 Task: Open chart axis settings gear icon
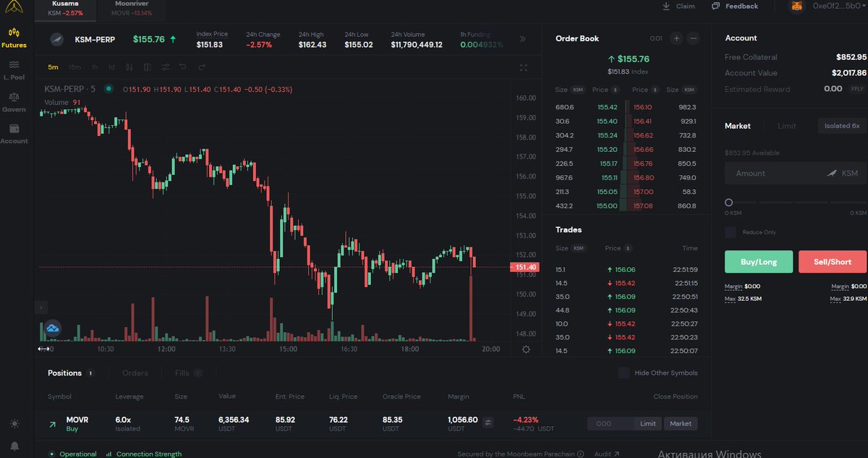pos(526,349)
